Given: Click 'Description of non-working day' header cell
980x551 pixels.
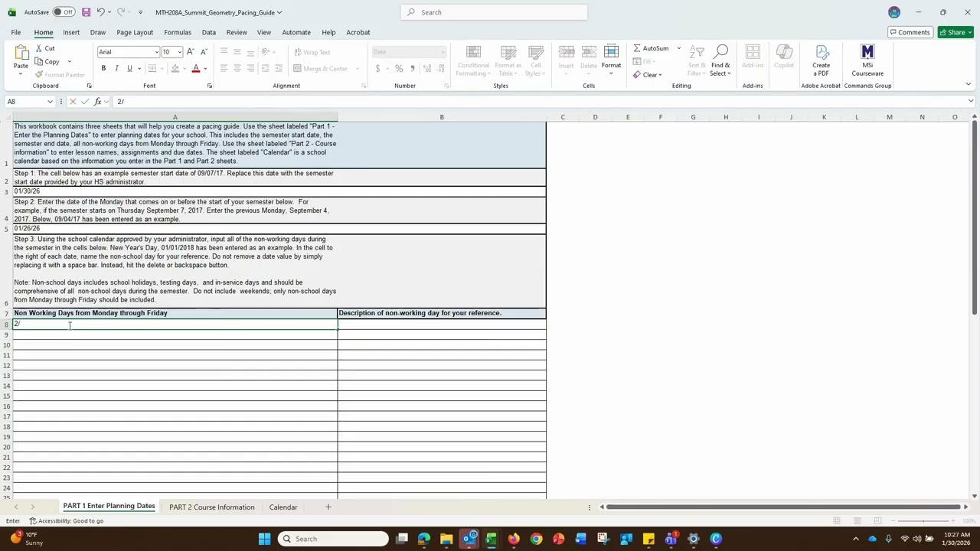Looking at the screenshot, I should point(442,313).
